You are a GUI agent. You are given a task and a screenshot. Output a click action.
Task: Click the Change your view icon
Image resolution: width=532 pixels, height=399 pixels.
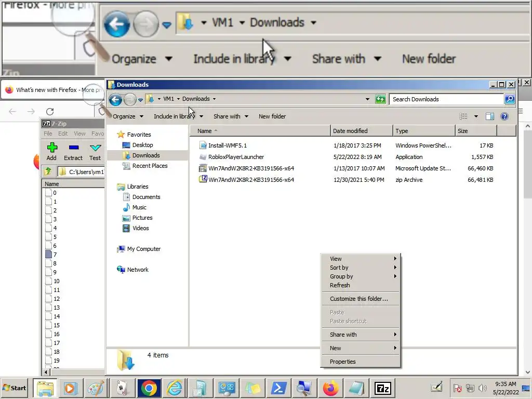pyautogui.click(x=463, y=116)
